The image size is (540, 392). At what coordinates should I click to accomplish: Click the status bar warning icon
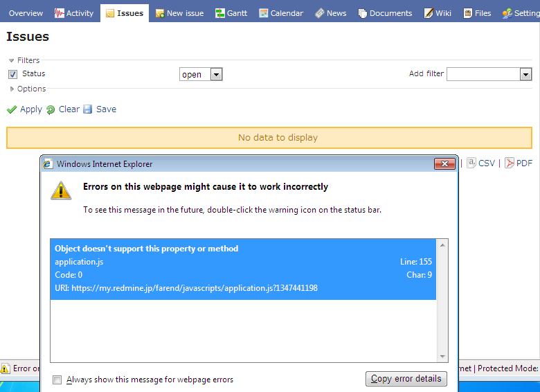(x=4, y=369)
